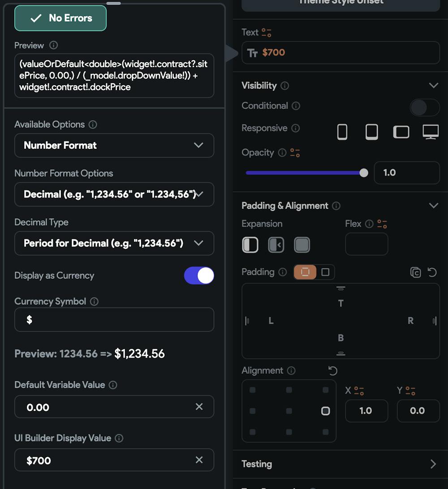Click the copy padding icon
The height and width of the screenshot is (489, 448).
pyautogui.click(x=415, y=273)
